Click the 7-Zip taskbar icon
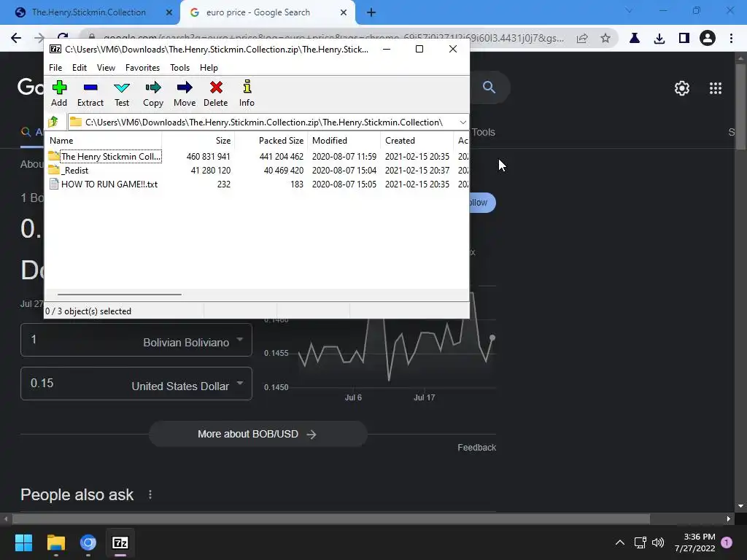747x560 pixels. (x=120, y=542)
